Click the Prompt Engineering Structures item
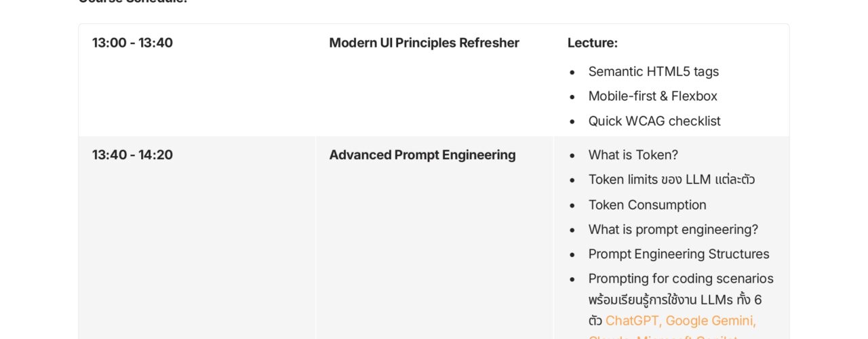The width and height of the screenshot is (868, 339). (678, 254)
